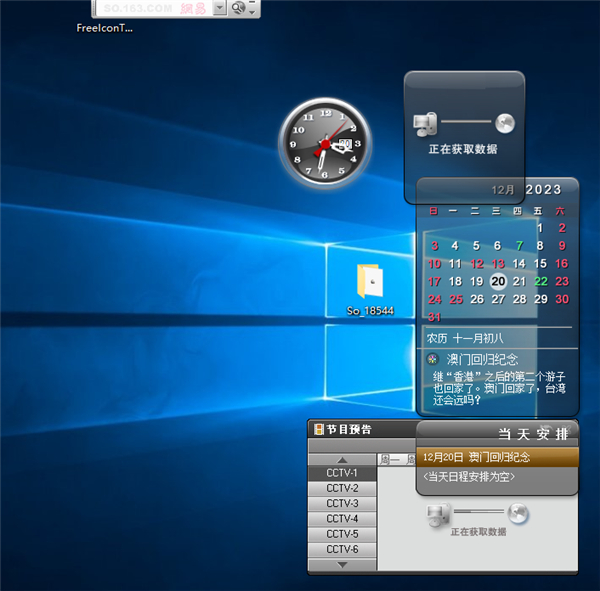Select CCTV-3 in channel list
Screen dimensions: 600x591
342,503
